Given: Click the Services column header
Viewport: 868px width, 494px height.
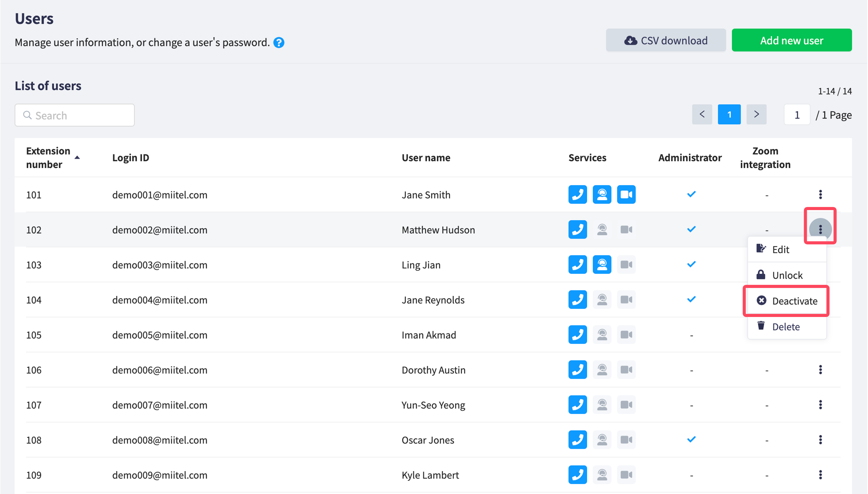Looking at the screenshot, I should pos(587,158).
